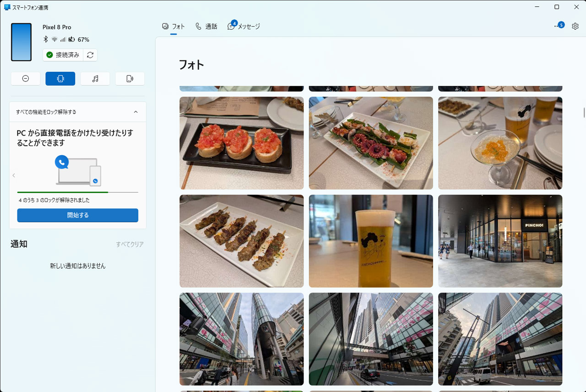Click the right-side photo scrollbar
The image size is (586, 392).
[583, 113]
